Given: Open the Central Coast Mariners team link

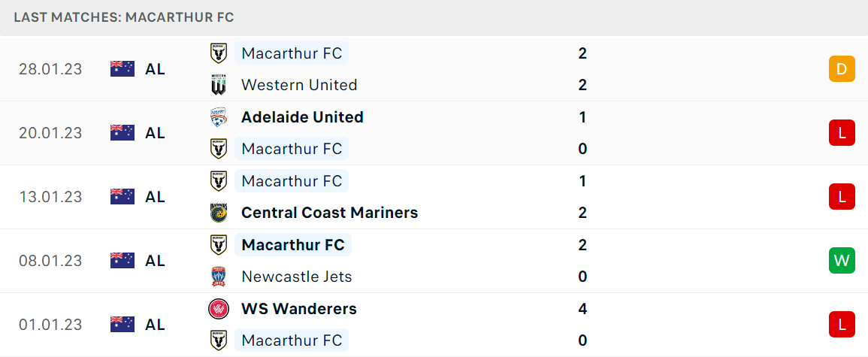Looking at the screenshot, I should point(329,213).
